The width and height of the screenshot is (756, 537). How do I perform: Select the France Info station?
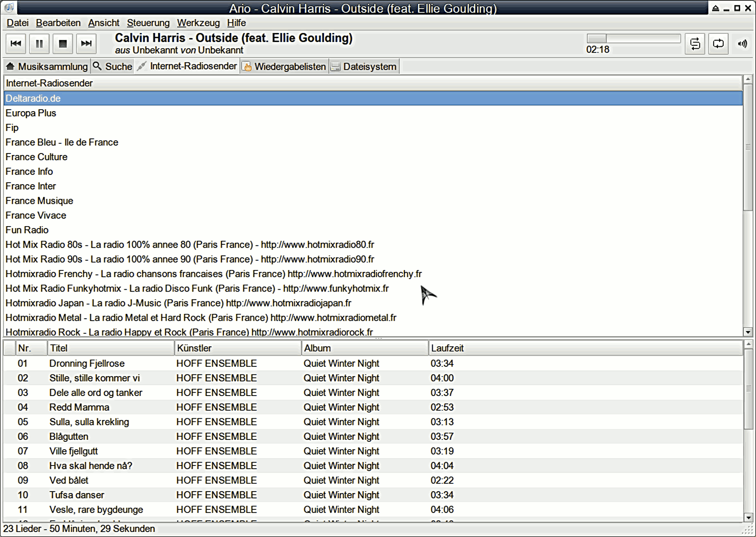point(373,172)
